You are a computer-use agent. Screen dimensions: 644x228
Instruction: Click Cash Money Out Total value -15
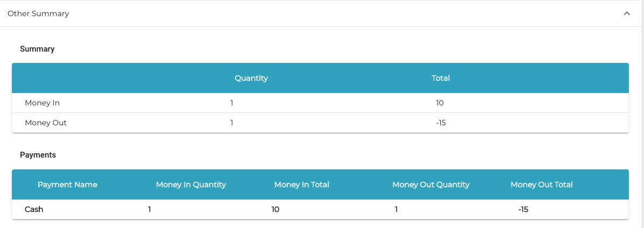pyautogui.click(x=523, y=209)
